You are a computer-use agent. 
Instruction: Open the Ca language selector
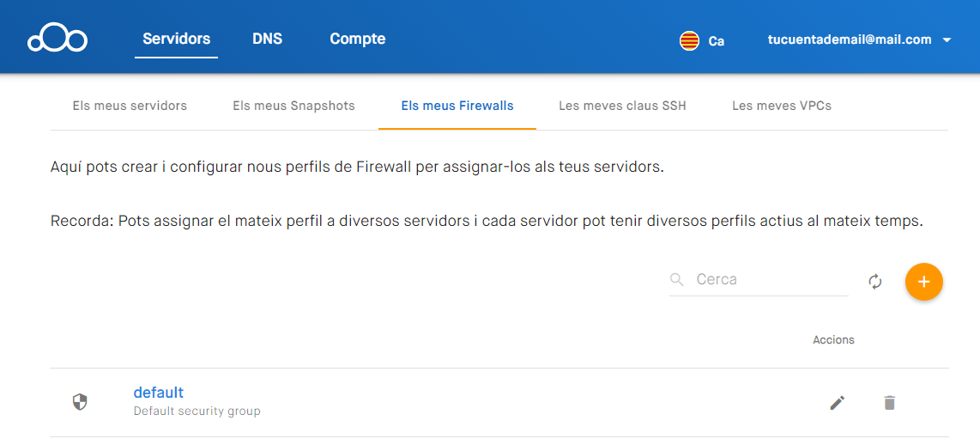716,40
